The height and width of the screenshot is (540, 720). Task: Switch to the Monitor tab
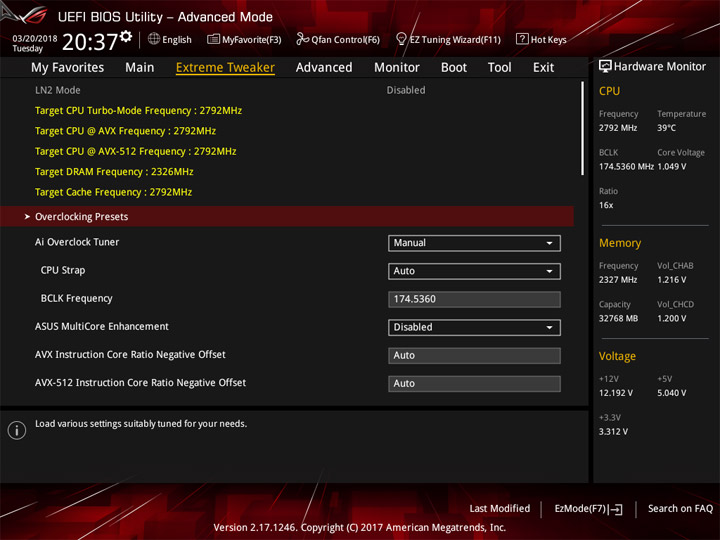pos(397,68)
